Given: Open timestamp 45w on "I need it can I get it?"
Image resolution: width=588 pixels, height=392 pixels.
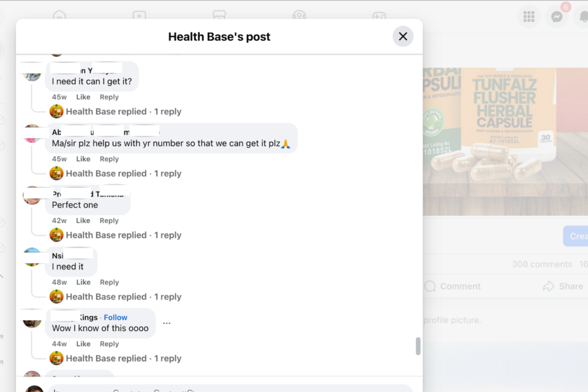Looking at the screenshot, I should [x=59, y=97].
